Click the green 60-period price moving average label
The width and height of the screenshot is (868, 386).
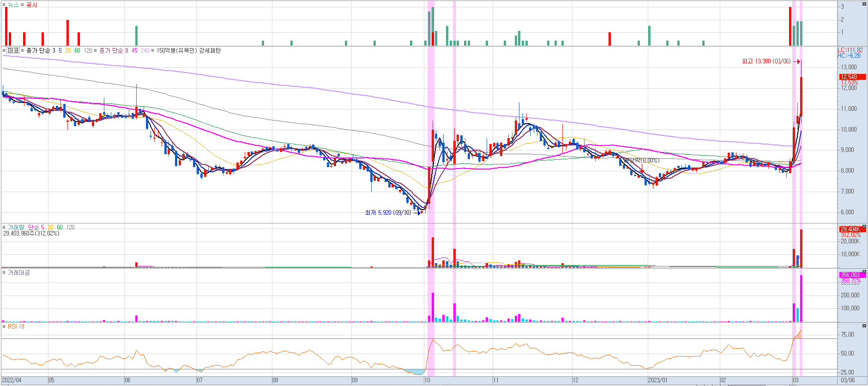(x=77, y=50)
